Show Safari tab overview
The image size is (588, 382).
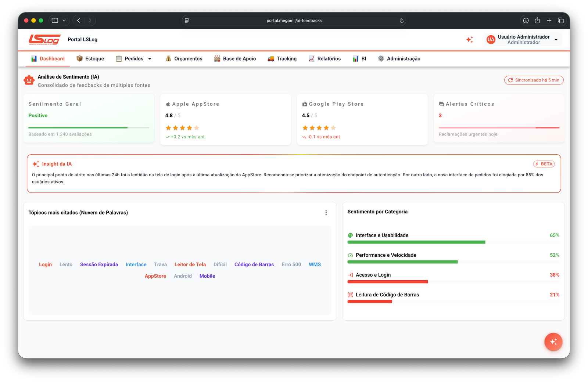(x=561, y=21)
